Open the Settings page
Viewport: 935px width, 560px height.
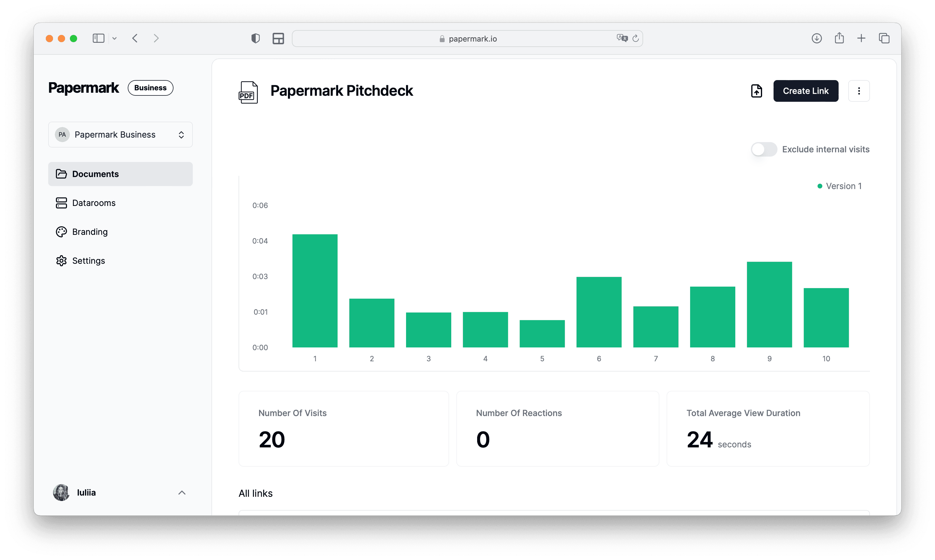tap(89, 260)
